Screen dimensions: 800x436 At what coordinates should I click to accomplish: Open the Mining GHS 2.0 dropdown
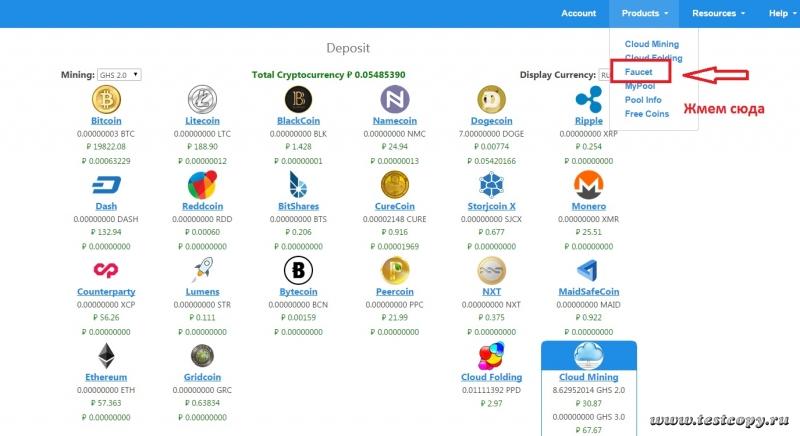[x=119, y=75]
